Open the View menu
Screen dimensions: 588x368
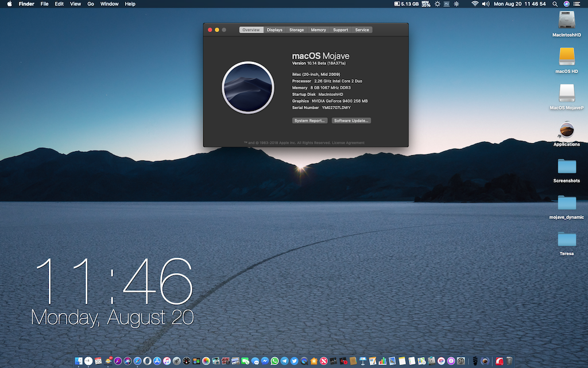pyautogui.click(x=75, y=4)
